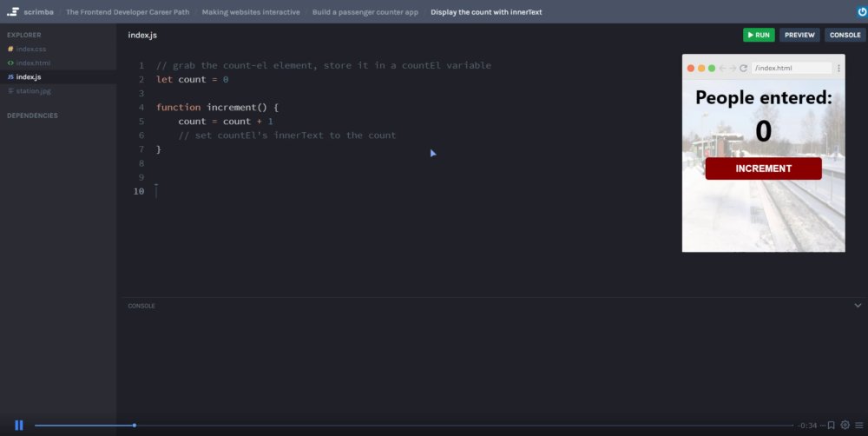Go to The Frontend Developer Career Path breadcrumb
Image resolution: width=868 pixels, height=436 pixels.
point(128,11)
